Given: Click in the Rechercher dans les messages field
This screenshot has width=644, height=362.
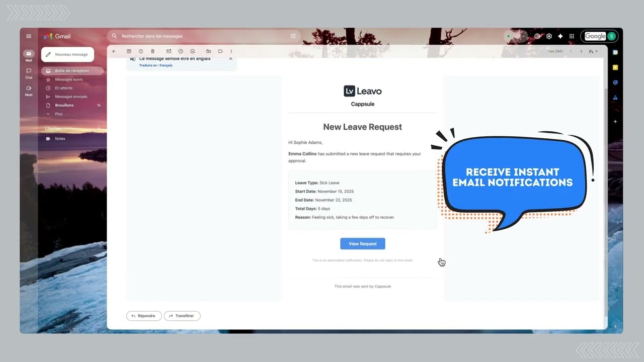Looking at the screenshot, I should point(204,36).
